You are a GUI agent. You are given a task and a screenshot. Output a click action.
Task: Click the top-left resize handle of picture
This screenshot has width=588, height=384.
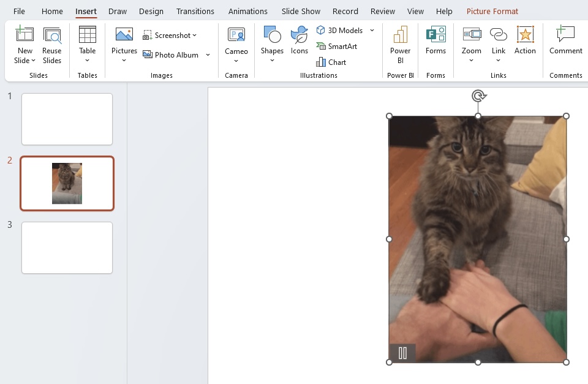pyautogui.click(x=390, y=116)
